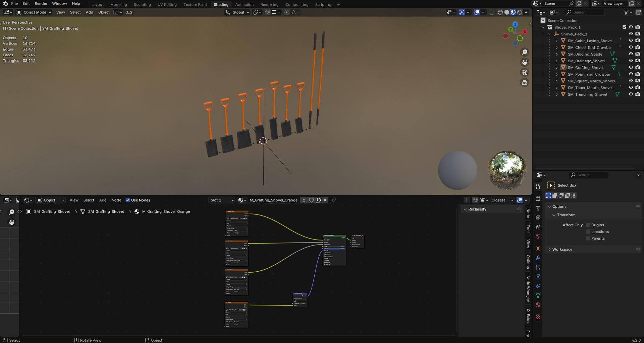Viewport: 644px width, 343px height.
Task: Pin the node editor to current material
Action: pyautogui.click(x=333, y=200)
